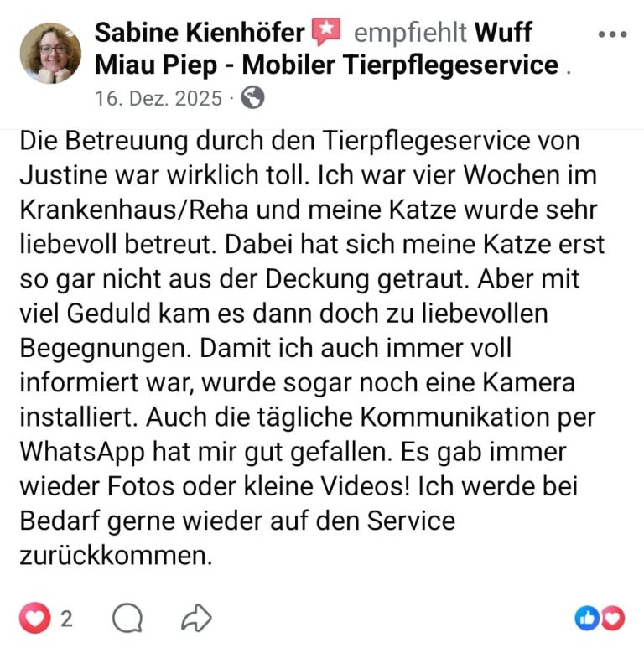644x648 pixels.
Task: Click the globe public-visibility icon
Action: point(252,97)
